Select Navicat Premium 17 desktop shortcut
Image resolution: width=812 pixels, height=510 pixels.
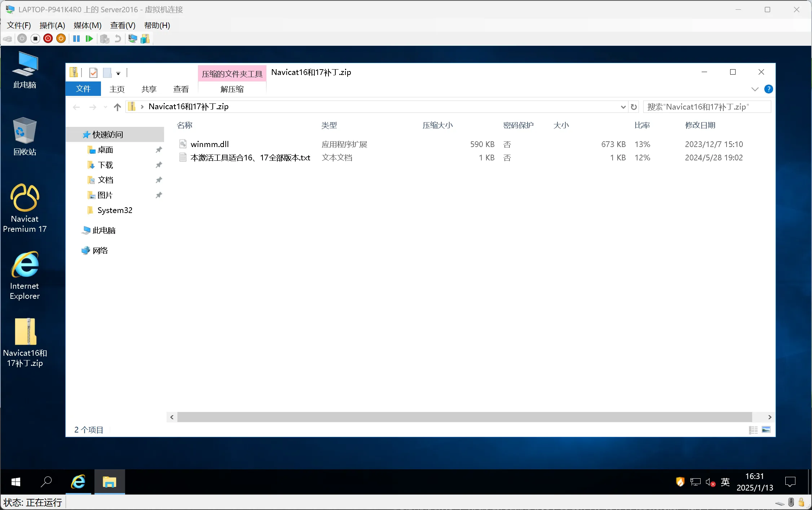pos(25,208)
